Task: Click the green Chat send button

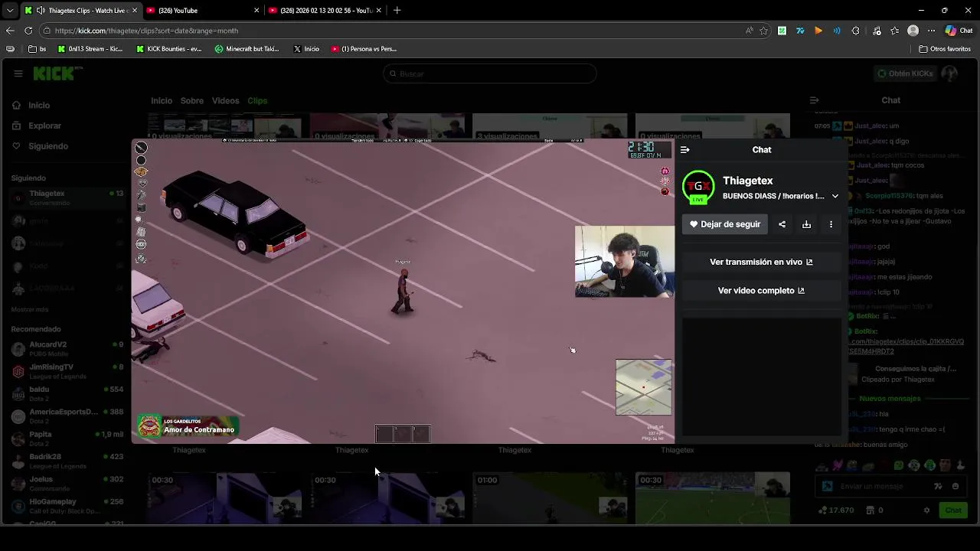Action: 953,510
